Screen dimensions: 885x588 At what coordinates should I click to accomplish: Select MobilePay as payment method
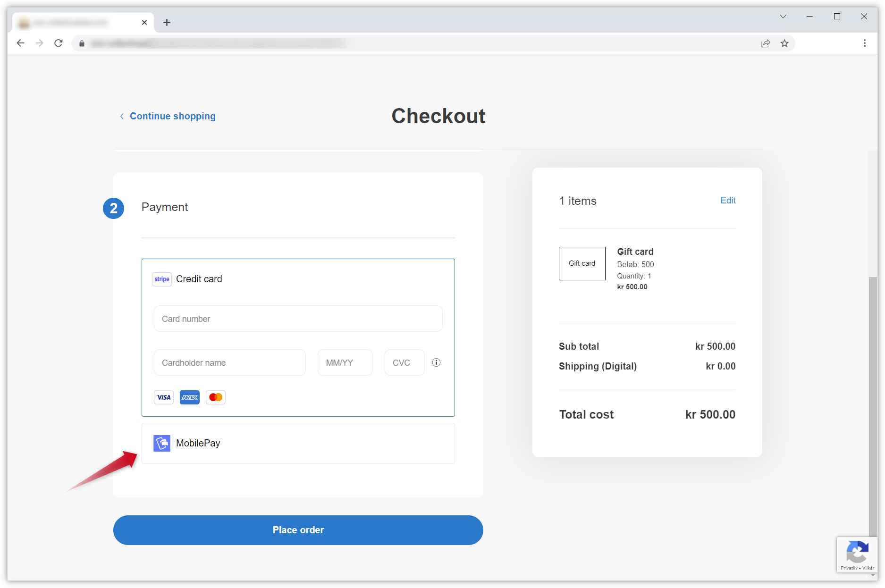298,443
